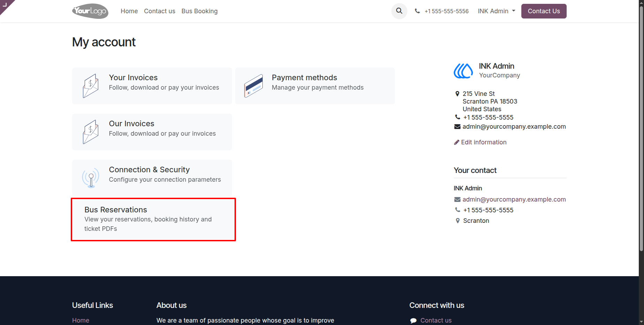Open the top-left corner editor toggle
The width and height of the screenshot is (644, 325).
pyautogui.click(x=6, y=5)
